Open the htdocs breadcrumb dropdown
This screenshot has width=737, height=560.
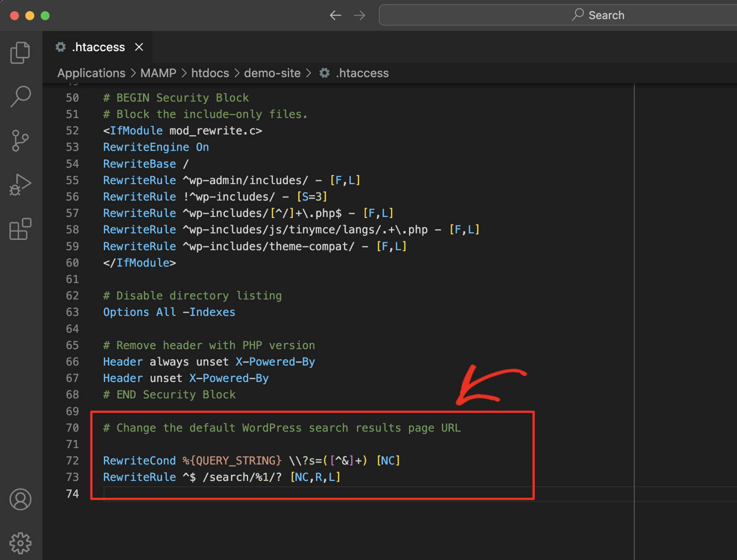click(x=210, y=73)
